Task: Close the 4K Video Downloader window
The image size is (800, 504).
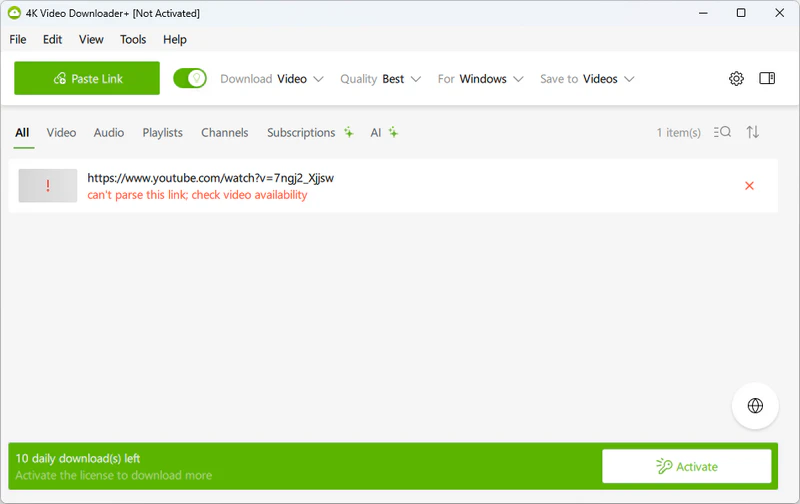Action: click(x=780, y=13)
